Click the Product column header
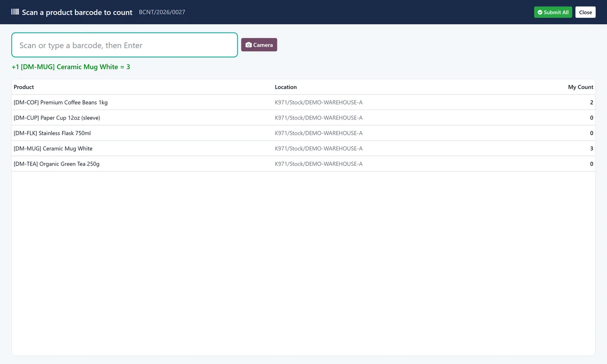The image size is (607, 364). (24, 87)
